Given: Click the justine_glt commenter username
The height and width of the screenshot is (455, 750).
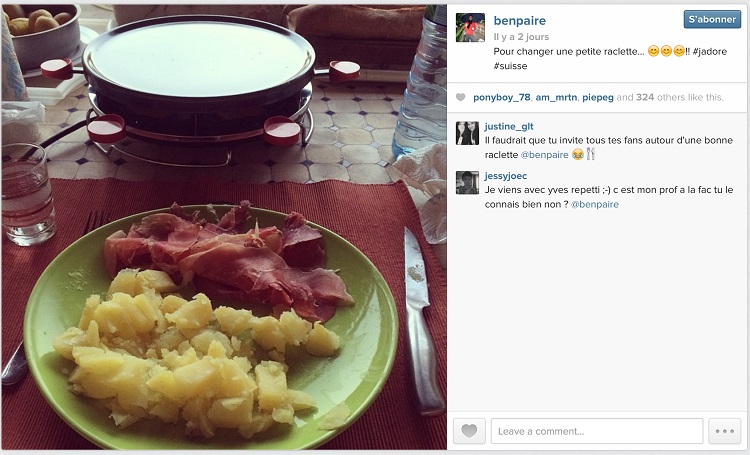Looking at the screenshot, I should (x=509, y=126).
